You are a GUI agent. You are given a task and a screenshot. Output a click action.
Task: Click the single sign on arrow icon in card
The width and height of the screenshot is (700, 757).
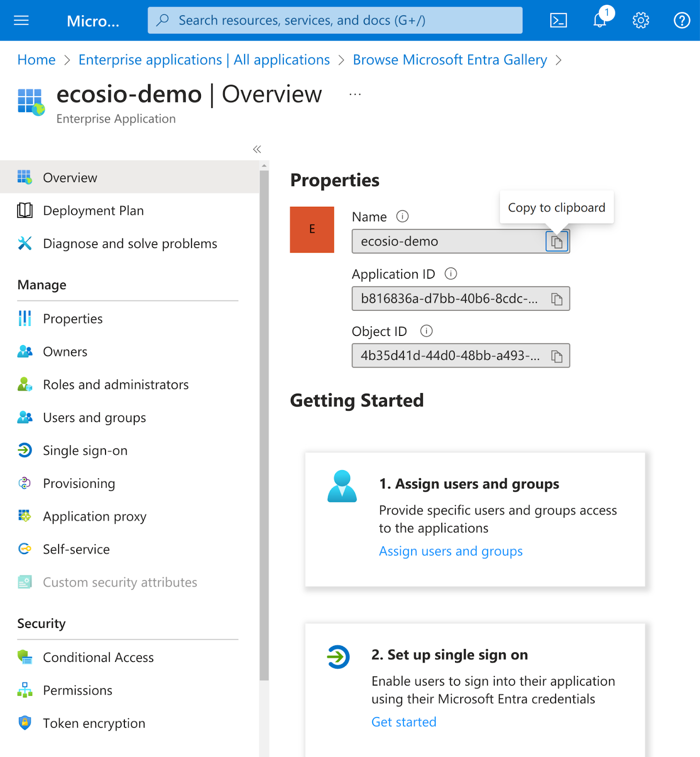click(338, 657)
